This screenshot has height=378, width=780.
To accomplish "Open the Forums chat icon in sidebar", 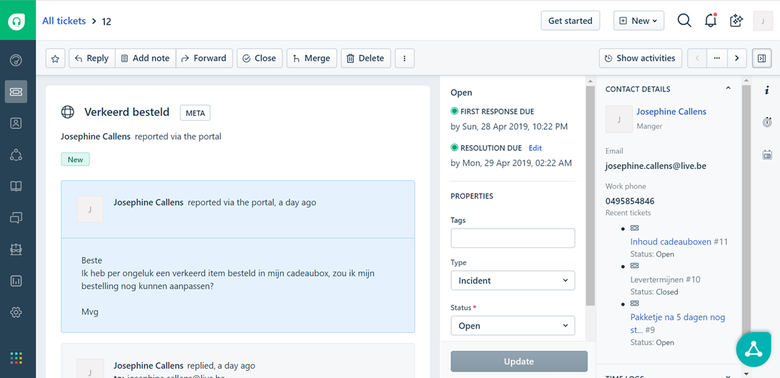I will coord(16,218).
